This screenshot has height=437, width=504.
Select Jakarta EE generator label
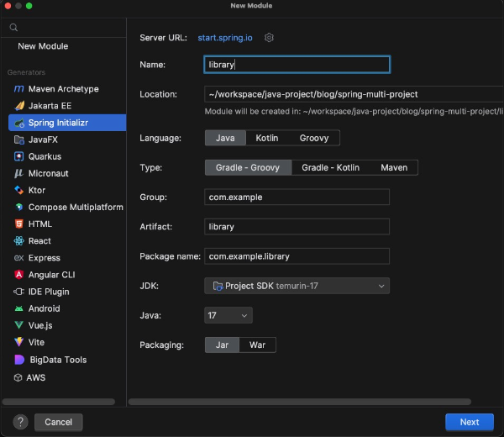tap(50, 106)
